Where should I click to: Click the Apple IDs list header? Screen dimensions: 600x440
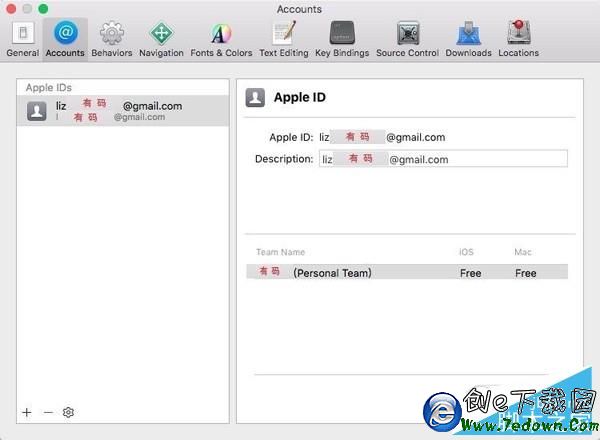(x=49, y=88)
